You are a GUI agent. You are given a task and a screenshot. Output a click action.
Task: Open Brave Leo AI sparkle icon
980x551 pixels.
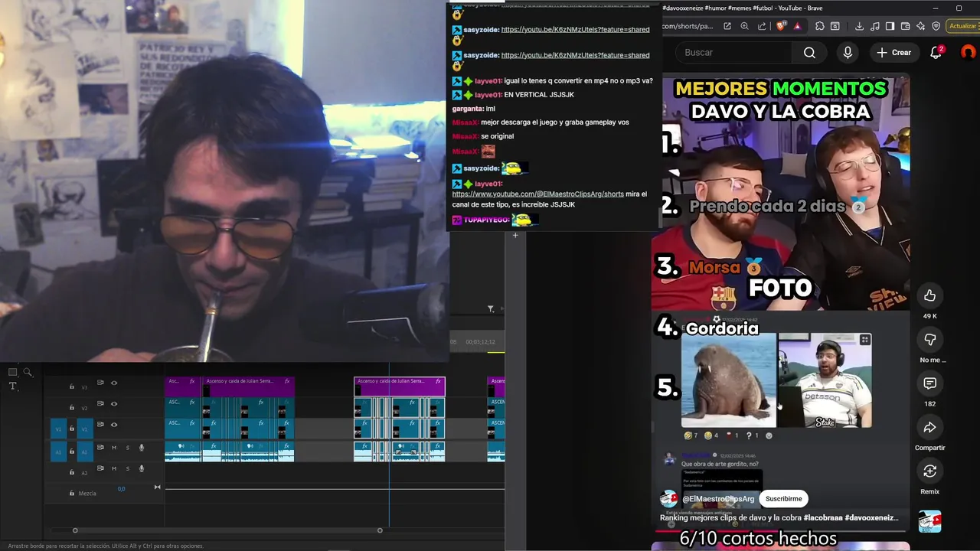pyautogui.click(x=920, y=26)
